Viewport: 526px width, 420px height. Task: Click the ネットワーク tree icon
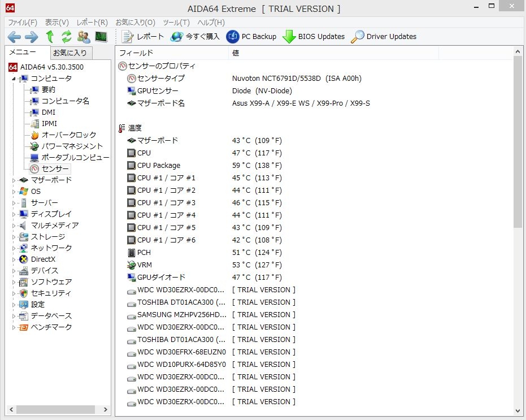(x=24, y=248)
